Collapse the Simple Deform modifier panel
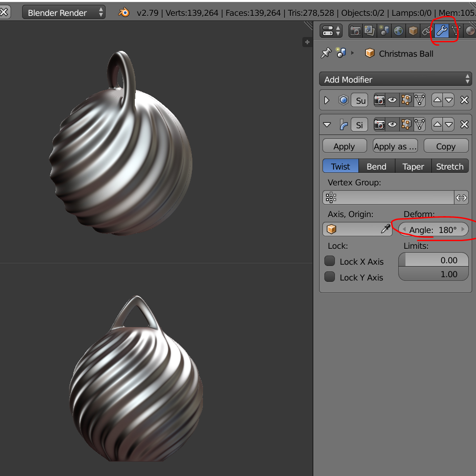The height and width of the screenshot is (476, 476). (327, 124)
